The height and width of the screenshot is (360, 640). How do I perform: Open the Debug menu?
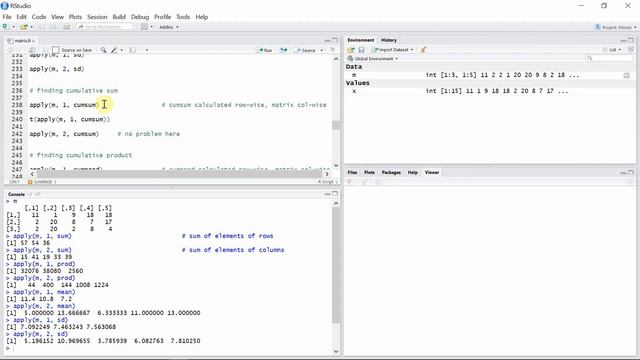[140, 17]
